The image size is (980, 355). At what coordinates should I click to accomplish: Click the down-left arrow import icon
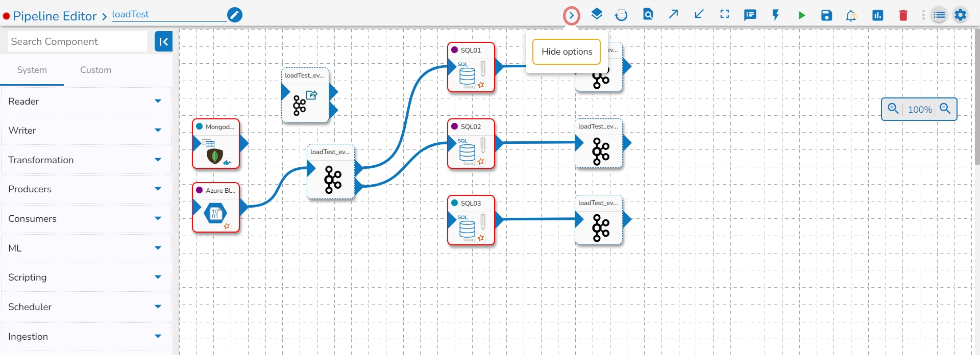(699, 14)
